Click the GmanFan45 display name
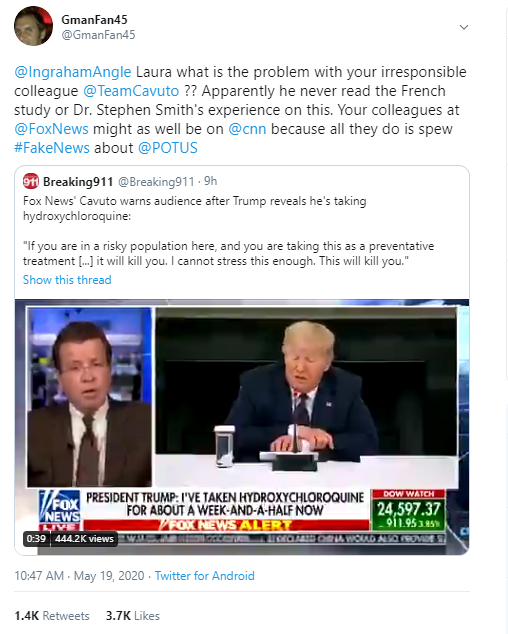Viewport: 508px width, 634px height. [94, 19]
